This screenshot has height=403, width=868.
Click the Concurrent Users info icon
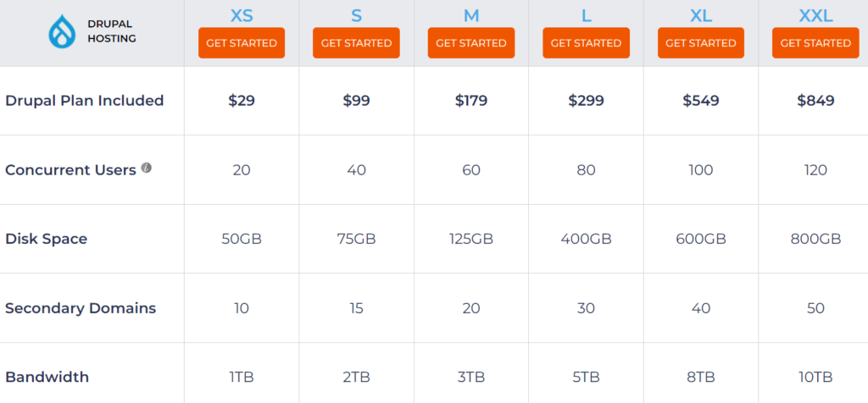click(x=147, y=168)
